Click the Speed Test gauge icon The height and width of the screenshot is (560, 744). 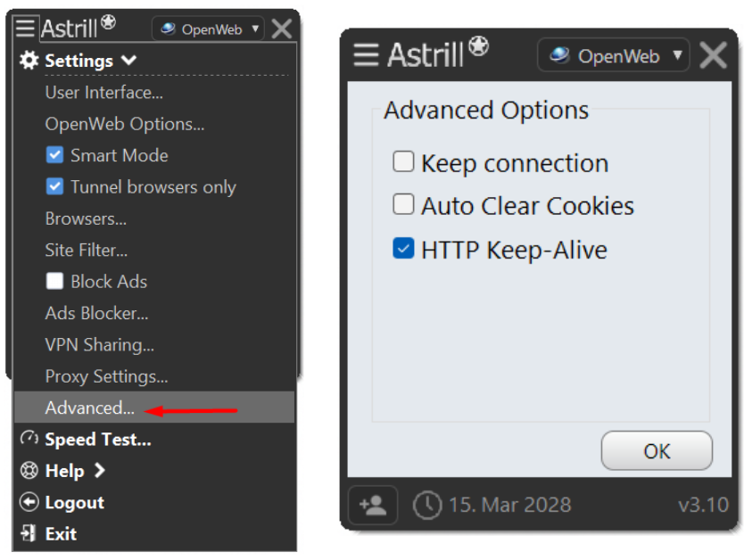(x=29, y=438)
